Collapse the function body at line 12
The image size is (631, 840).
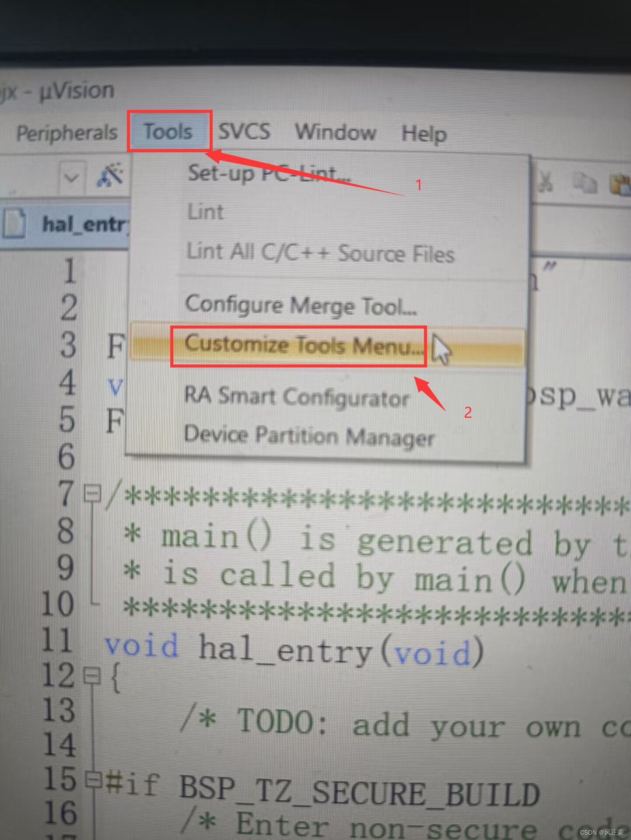coord(92,675)
